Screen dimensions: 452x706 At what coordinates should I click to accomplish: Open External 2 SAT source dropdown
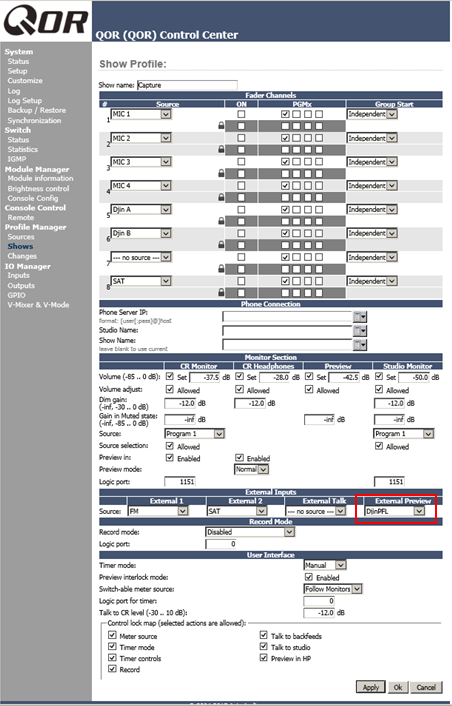237,511
